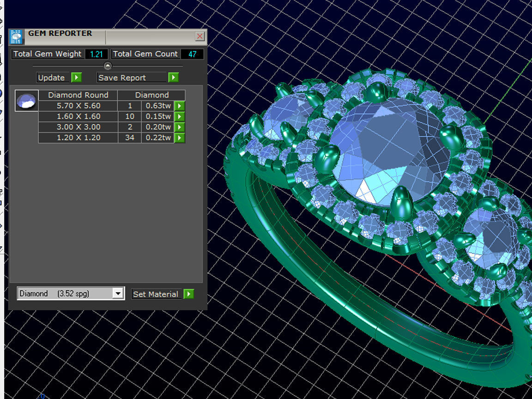532x399 pixels.
Task: Click the Save Report button
Action: point(133,78)
